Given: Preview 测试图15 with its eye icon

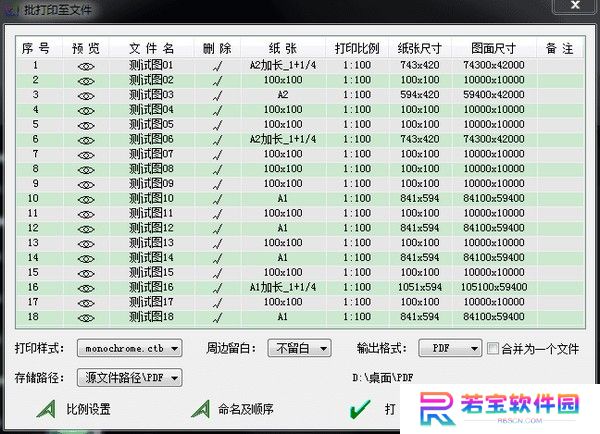Looking at the screenshot, I should click(x=86, y=274).
